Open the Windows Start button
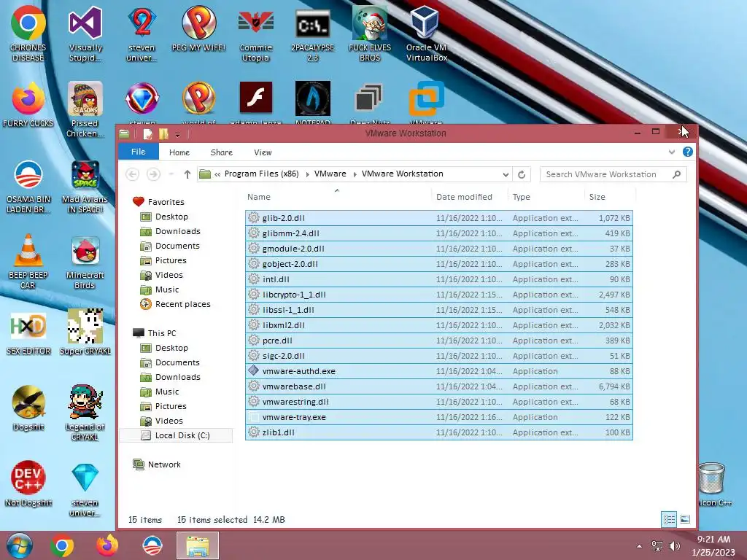 click(x=20, y=545)
